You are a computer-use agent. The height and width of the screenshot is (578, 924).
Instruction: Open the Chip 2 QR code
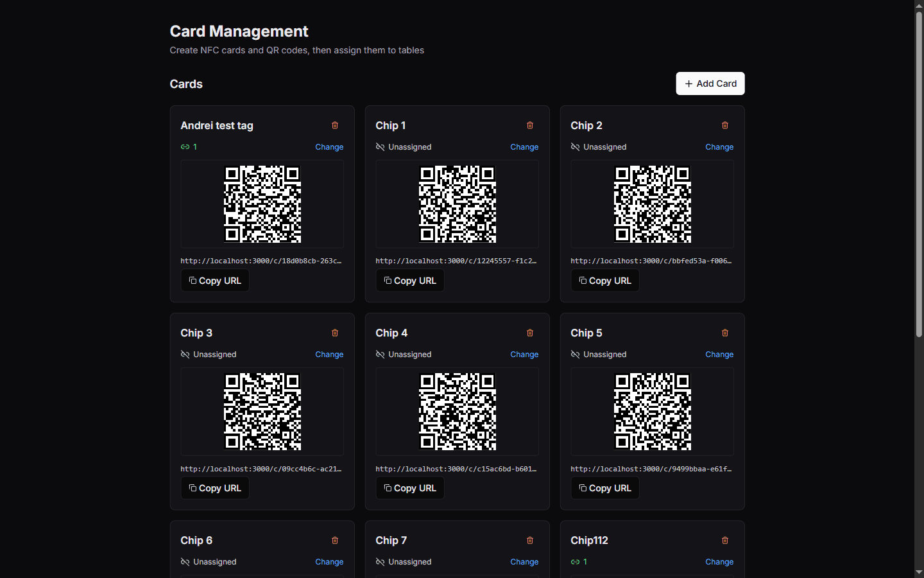pyautogui.click(x=653, y=204)
